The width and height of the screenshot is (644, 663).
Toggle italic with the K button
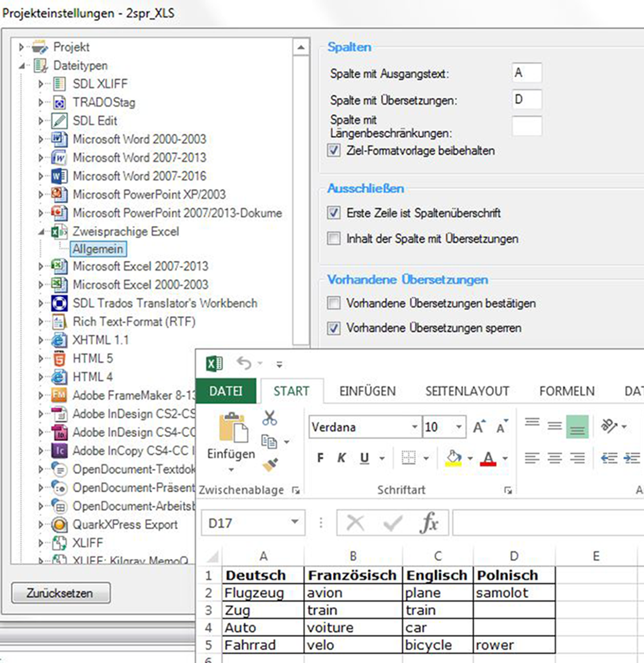341,458
